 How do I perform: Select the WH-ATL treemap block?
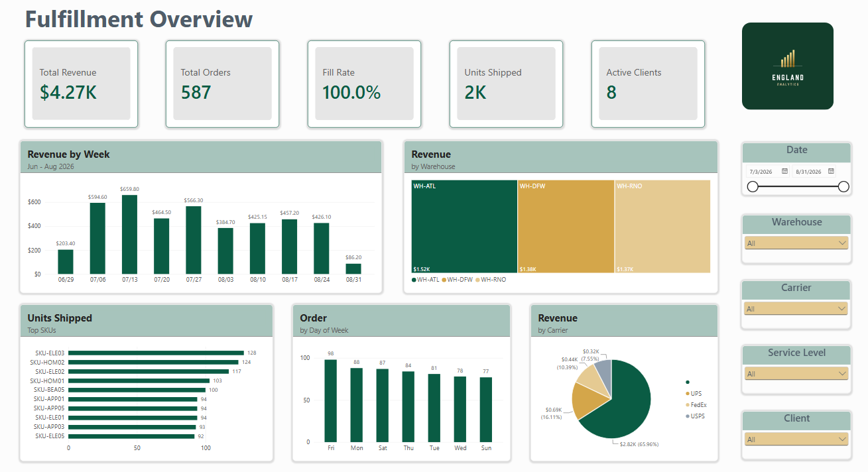click(464, 226)
